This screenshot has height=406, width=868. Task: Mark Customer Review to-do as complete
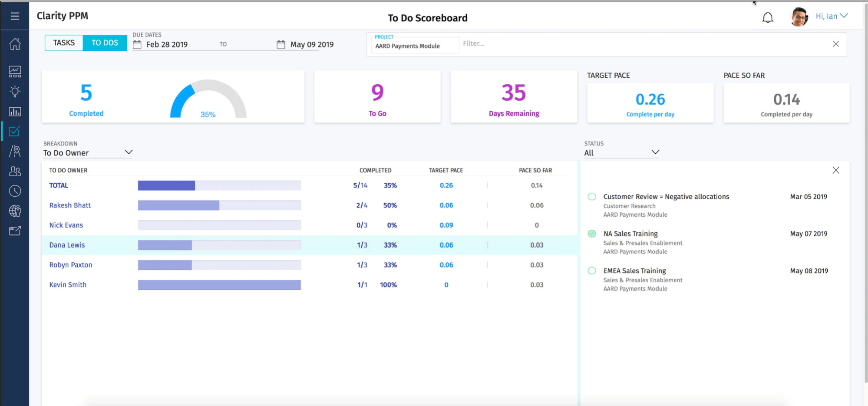click(x=592, y=196)
